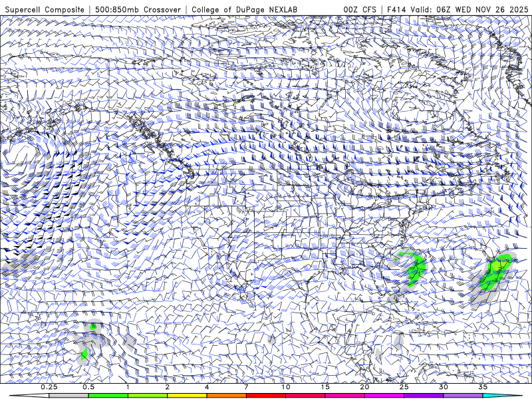Click the "15" legend value
Screen dimensions: 532x399
[325, 387]
